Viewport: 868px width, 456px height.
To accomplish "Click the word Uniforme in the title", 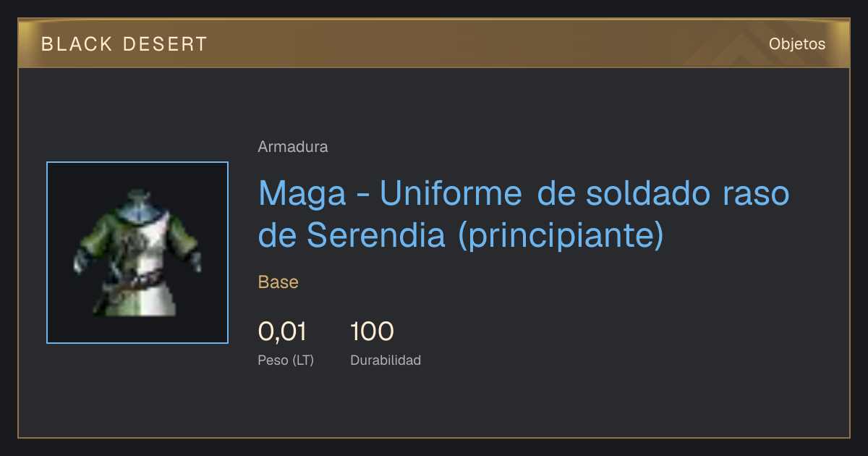I will (x=451, y=193).
